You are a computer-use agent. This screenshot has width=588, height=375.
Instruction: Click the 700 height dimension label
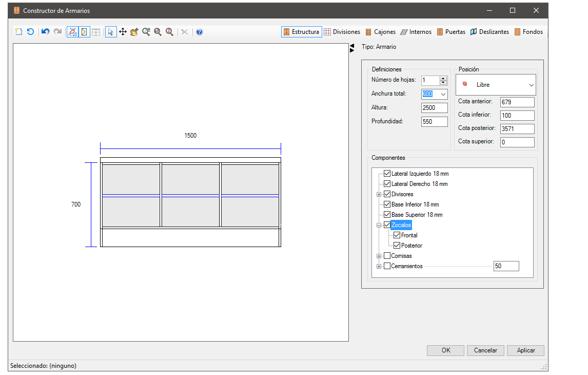click(x=76, y=204)
